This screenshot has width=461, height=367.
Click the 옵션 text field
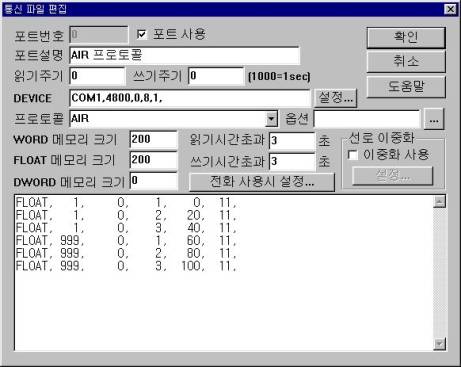pos(367,119)
